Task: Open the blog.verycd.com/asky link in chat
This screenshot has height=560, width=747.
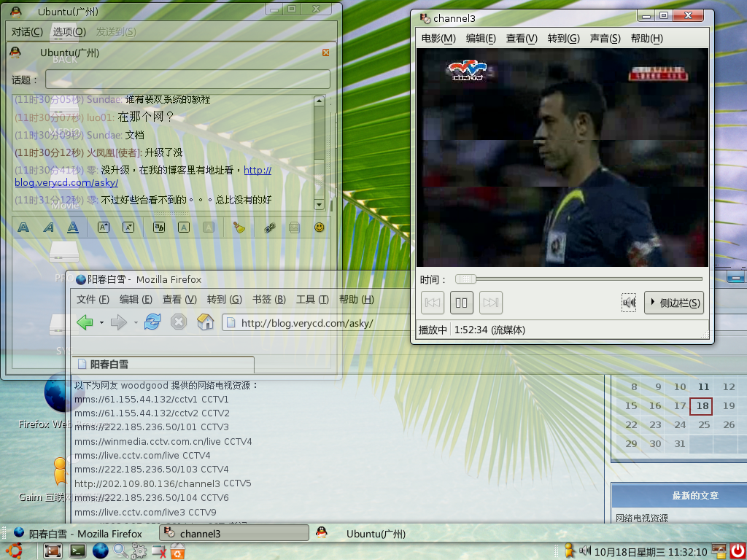Action: [66, 182]
